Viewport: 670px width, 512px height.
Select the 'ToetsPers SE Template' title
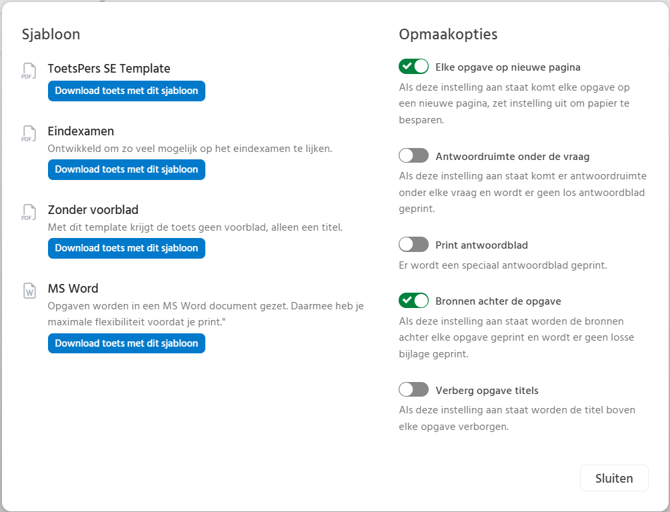109,69
